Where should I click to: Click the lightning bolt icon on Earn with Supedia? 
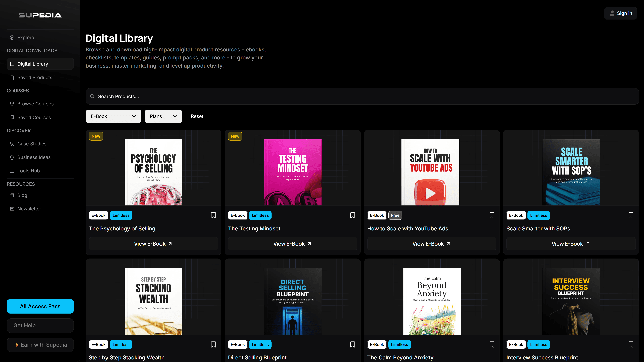(x=17, y=345)
